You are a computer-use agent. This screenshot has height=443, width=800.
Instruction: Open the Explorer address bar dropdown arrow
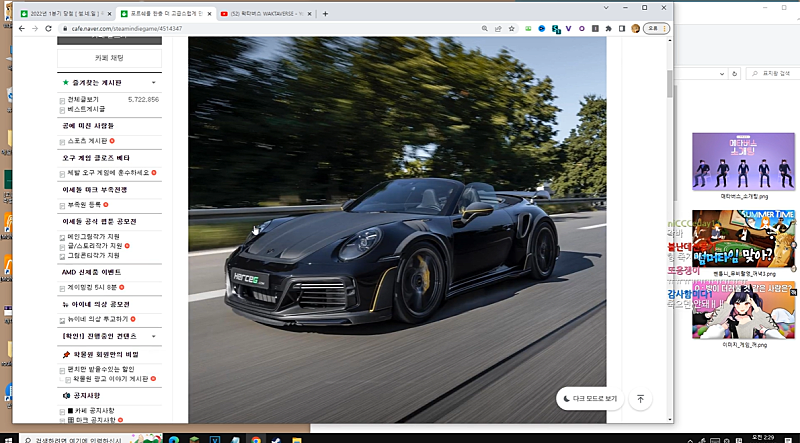click(721, 73)
